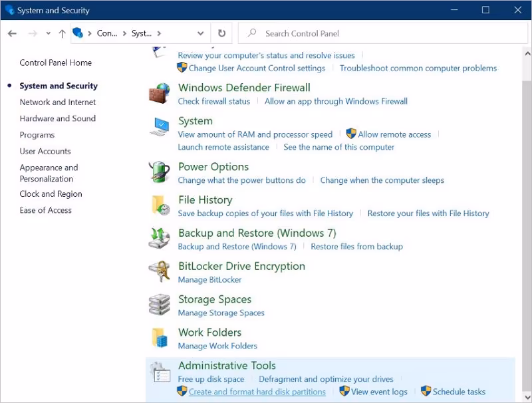The image size is (532, 403).
Task: Click Restore files from backup link
Action: (357, 246)
